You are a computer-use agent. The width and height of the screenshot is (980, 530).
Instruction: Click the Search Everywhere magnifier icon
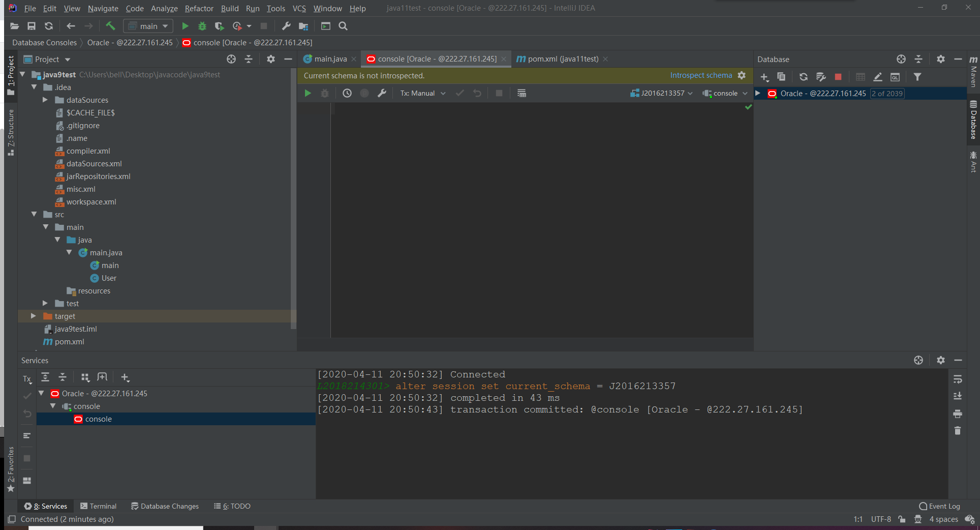click(343, 26)
